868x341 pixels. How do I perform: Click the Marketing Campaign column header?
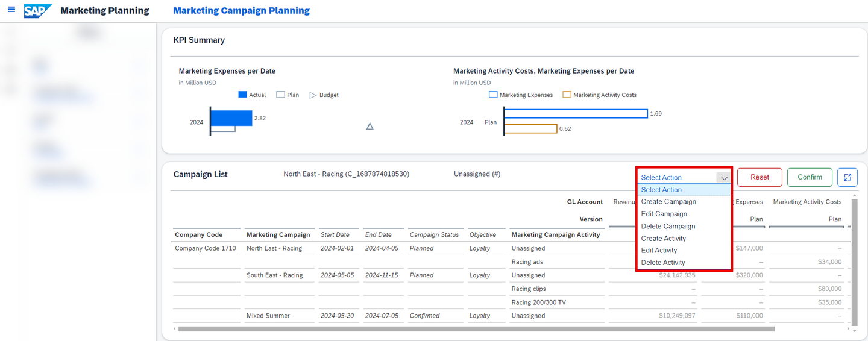278,235
